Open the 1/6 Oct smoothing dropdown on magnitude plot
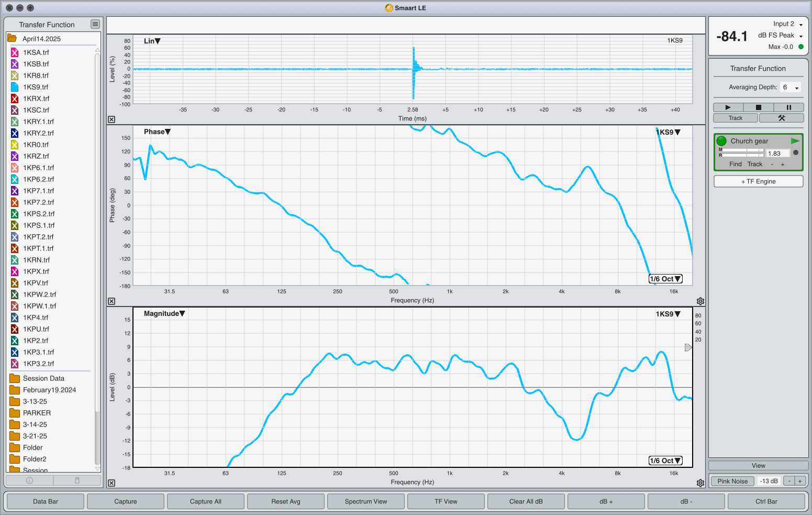 pyautogui.click(x=665, y=461)
